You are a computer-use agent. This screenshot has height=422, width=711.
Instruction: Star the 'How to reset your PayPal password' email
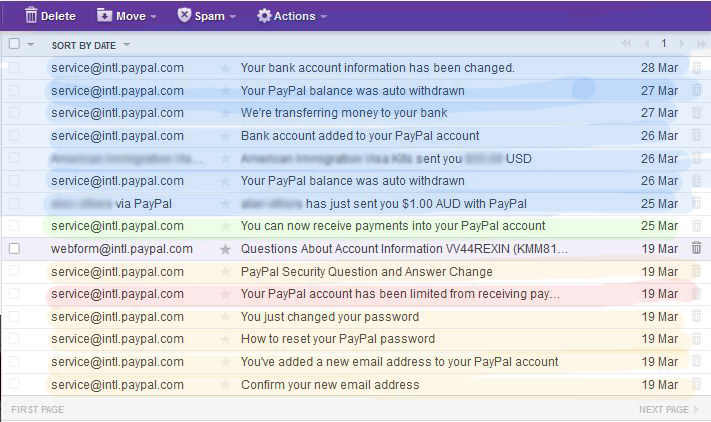(225, 339)
